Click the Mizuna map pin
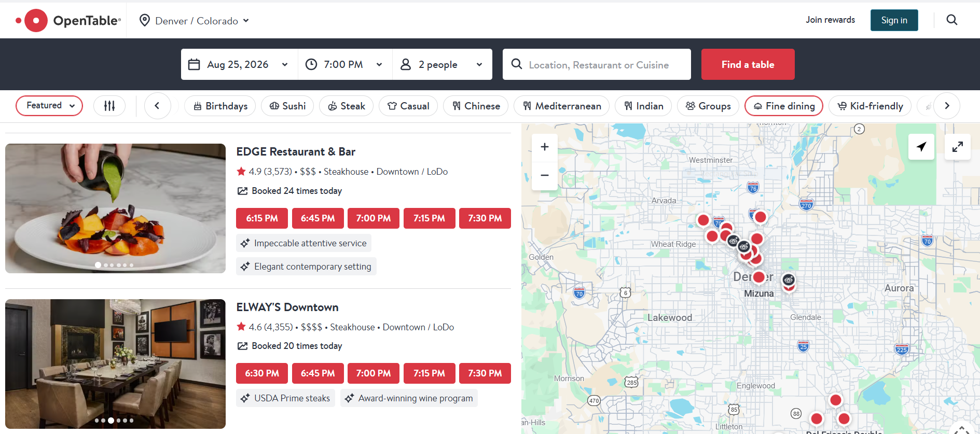 point(759,277)
